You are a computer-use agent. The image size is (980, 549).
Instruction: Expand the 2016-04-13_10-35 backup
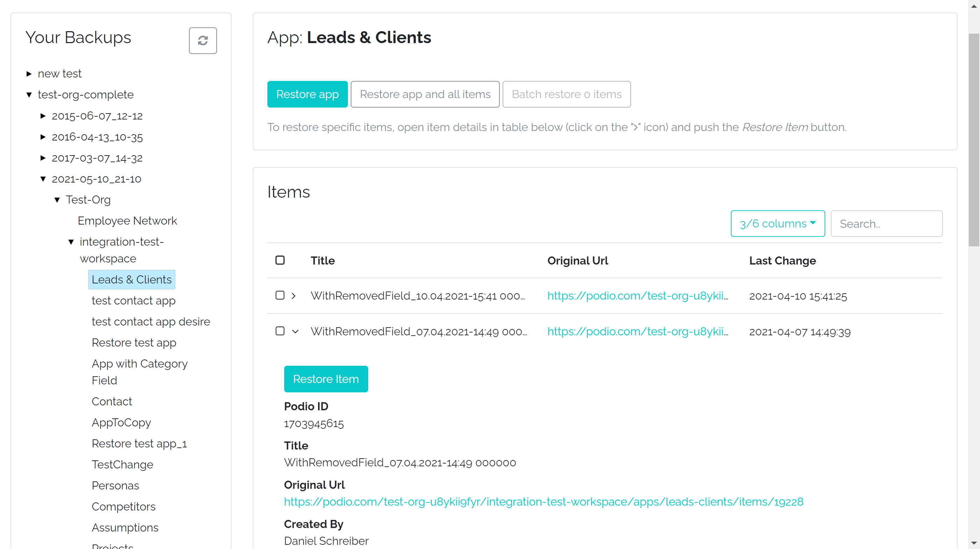43,137
